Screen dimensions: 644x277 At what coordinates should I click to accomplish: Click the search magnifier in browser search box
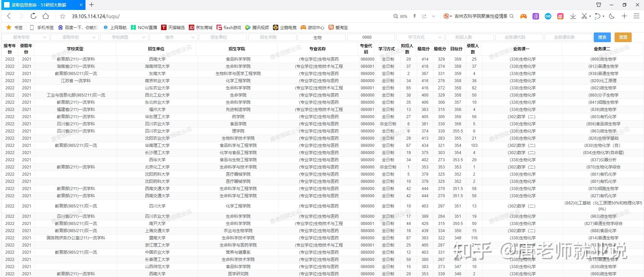[512, 16]
